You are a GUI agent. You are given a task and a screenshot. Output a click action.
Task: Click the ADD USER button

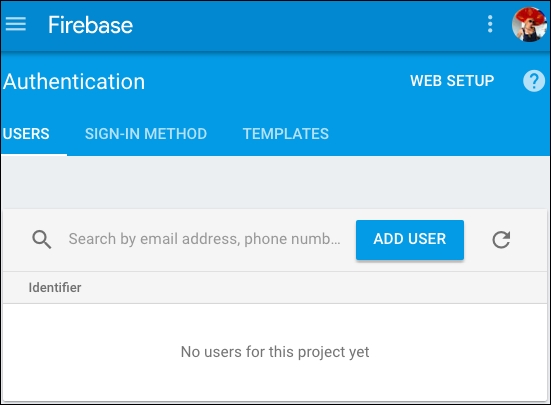pos(410,240)
